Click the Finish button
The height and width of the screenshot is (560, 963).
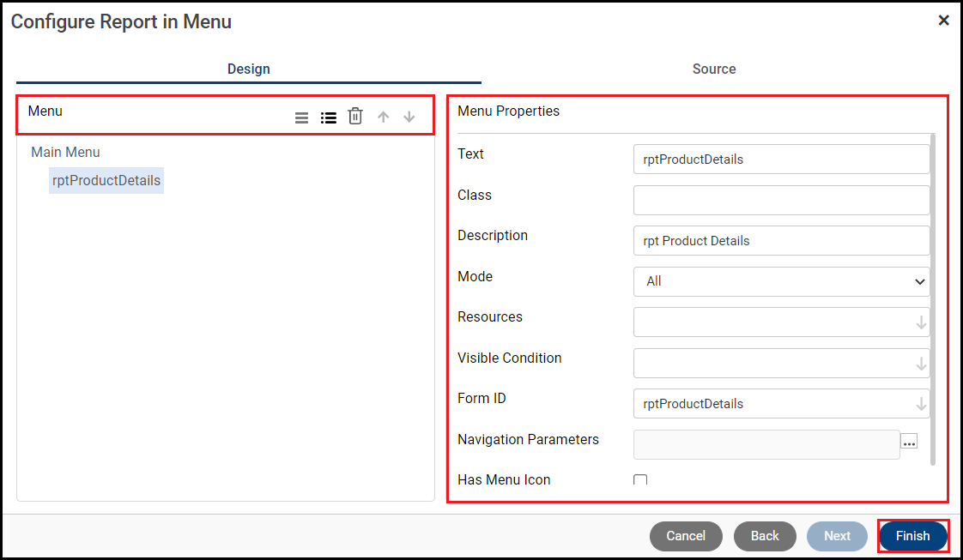click(x=912, y=536)
